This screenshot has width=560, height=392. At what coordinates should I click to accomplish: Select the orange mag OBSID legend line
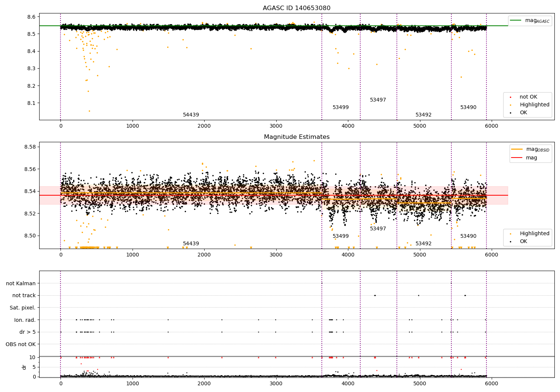click(517, 149)
